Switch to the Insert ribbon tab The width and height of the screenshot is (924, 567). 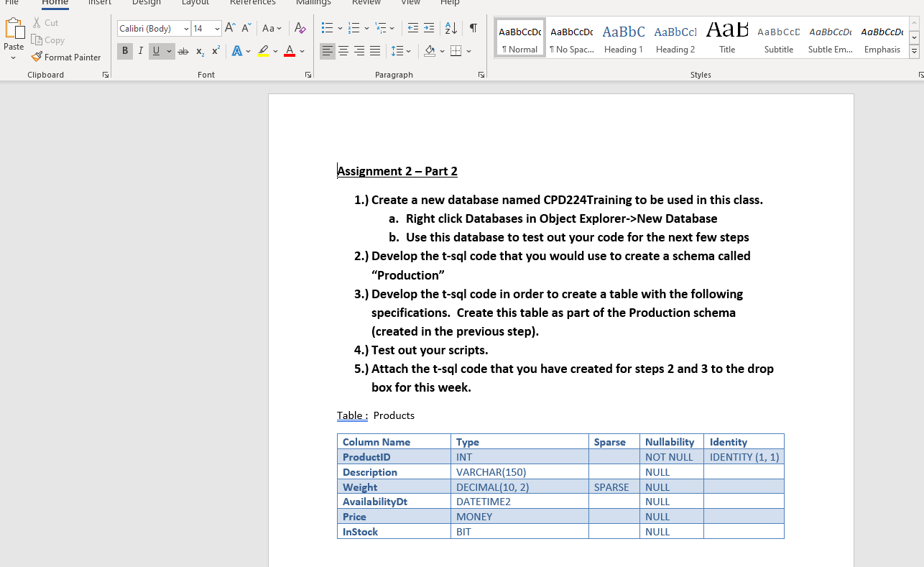tap(100, 3)
